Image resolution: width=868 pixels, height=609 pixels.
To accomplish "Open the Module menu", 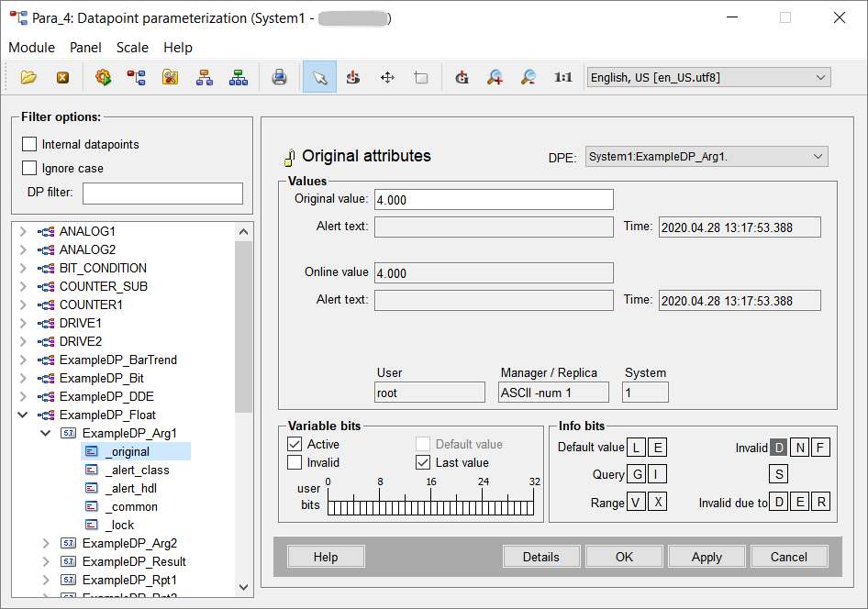I will click(31, 48).
